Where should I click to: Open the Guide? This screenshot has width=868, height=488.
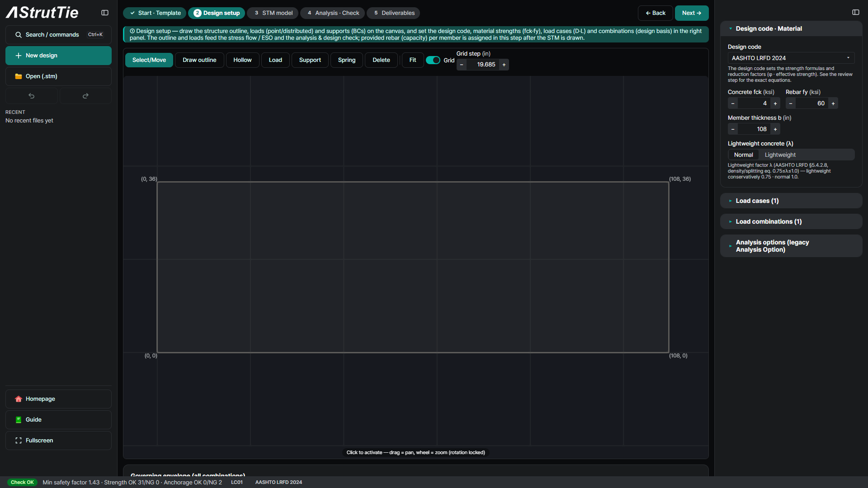coord(58,420)
